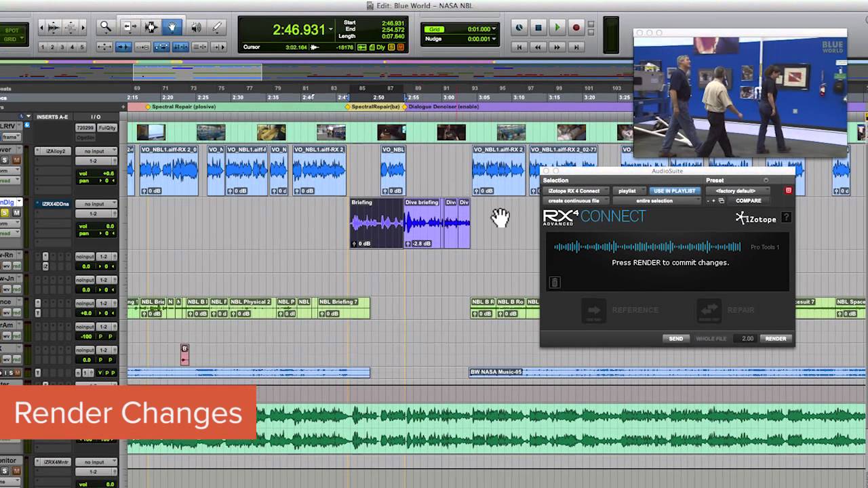This screenshot has width=868, height=488.
Task: Click the Play transport button
Action: [x=557, y=28]
